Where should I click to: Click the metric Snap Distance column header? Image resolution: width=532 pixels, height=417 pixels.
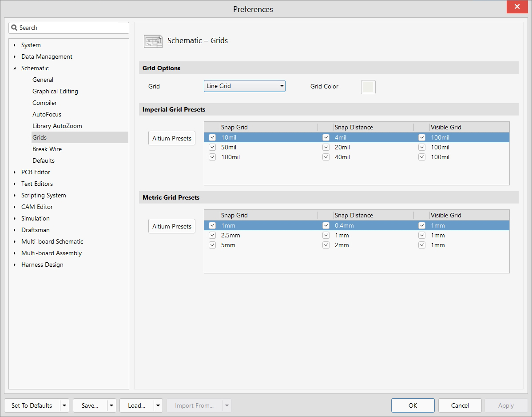click(x=353, y=215)
